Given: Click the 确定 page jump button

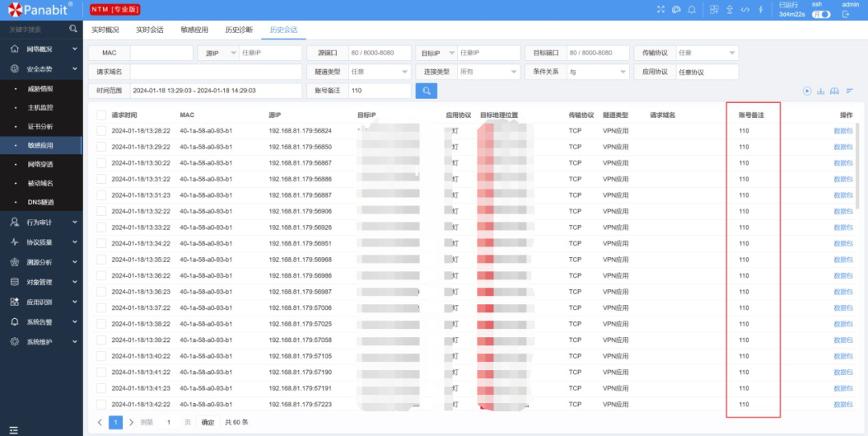Looking at the screenshot, I should [x=208, y=422].
